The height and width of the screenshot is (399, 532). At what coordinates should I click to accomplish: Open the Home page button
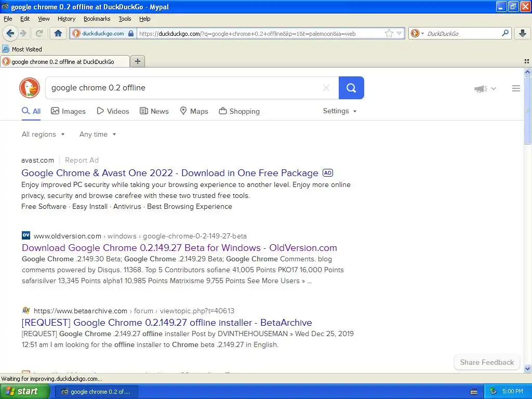click(58, 33)
